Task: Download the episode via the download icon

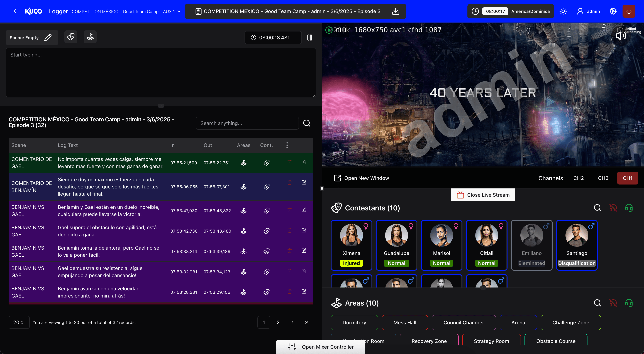Action: tap(396, 11)
